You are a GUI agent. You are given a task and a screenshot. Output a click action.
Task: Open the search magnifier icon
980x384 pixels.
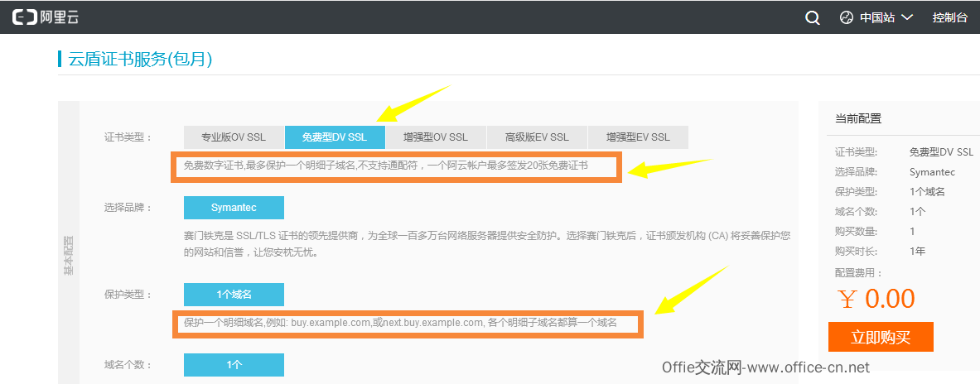812,17
